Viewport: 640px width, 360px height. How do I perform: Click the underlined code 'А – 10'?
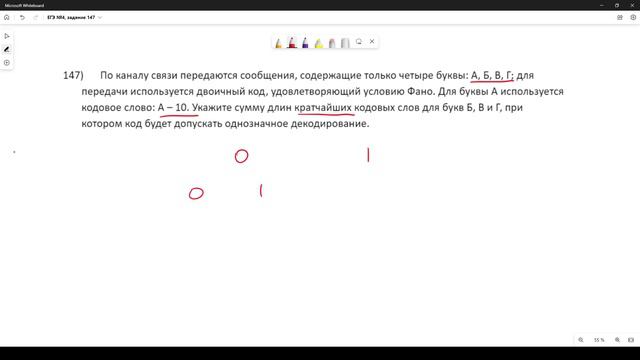173,108
